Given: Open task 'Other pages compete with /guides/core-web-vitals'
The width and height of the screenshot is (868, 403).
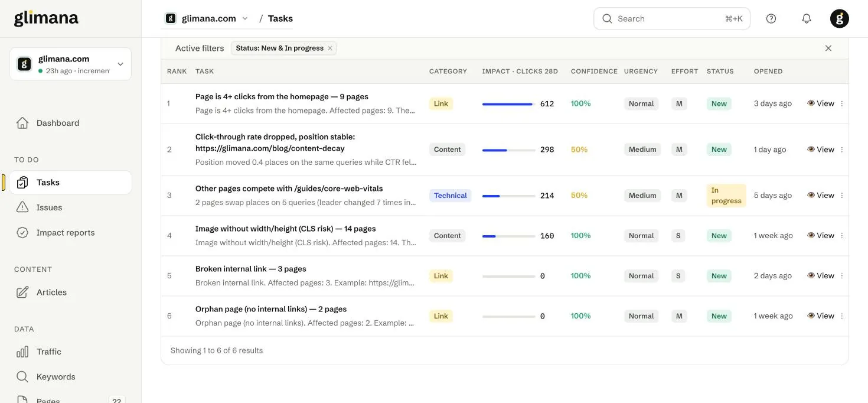Looking at the screenshot, I should click(x=289, y=188).
